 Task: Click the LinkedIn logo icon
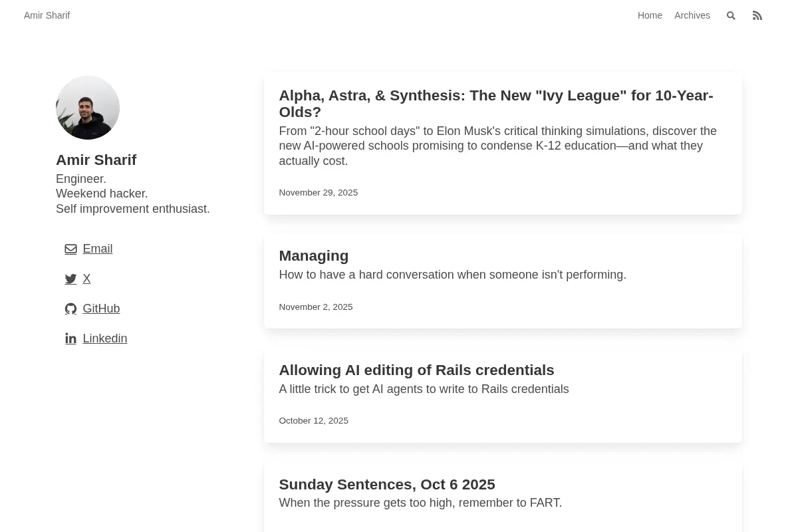70,339
